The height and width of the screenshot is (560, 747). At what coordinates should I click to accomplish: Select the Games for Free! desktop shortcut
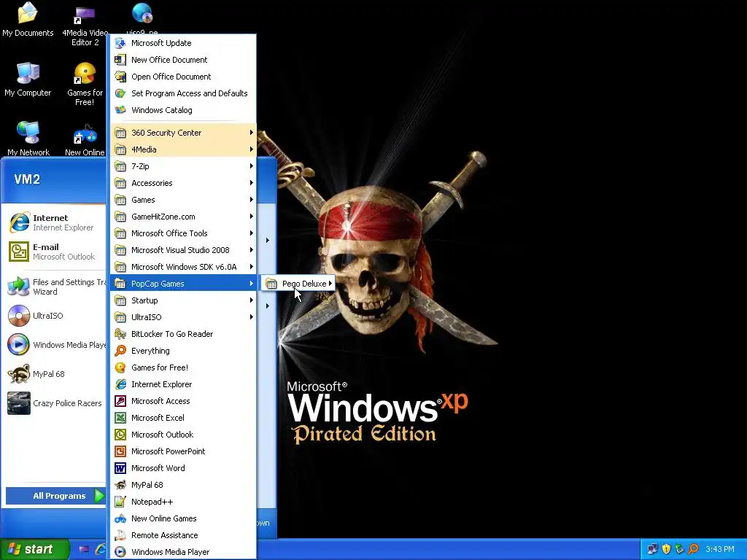click(85, 85)
